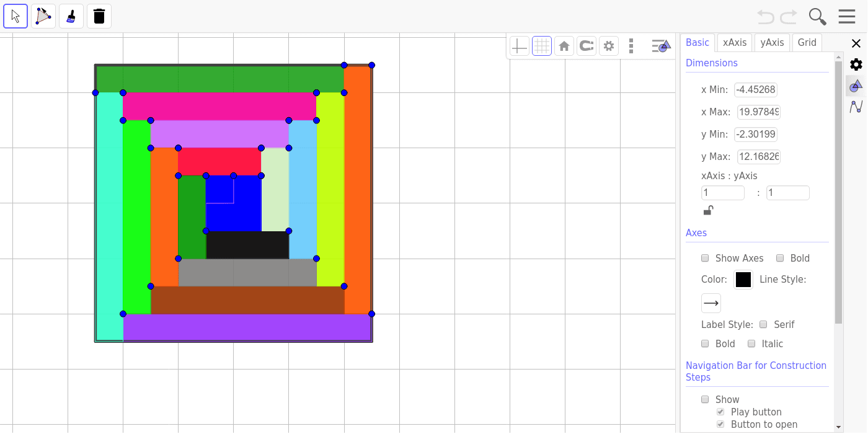Switch to the Grid tab
This screenshot has height=434, width=868.
tap(807, 42)
